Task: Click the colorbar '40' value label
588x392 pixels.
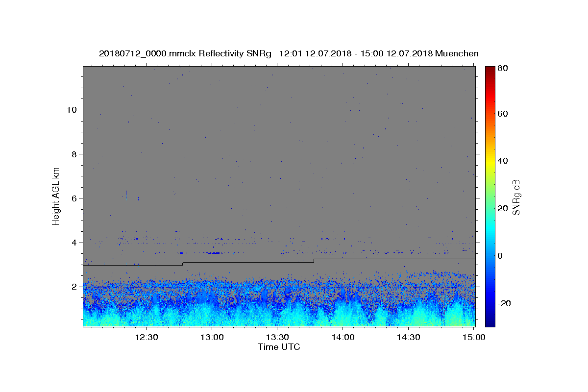Action: (504, 161)
